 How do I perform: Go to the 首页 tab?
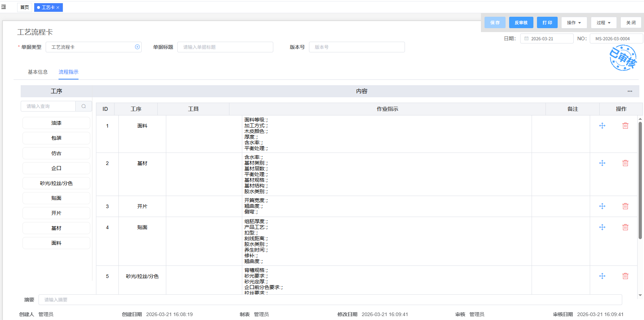25,7
